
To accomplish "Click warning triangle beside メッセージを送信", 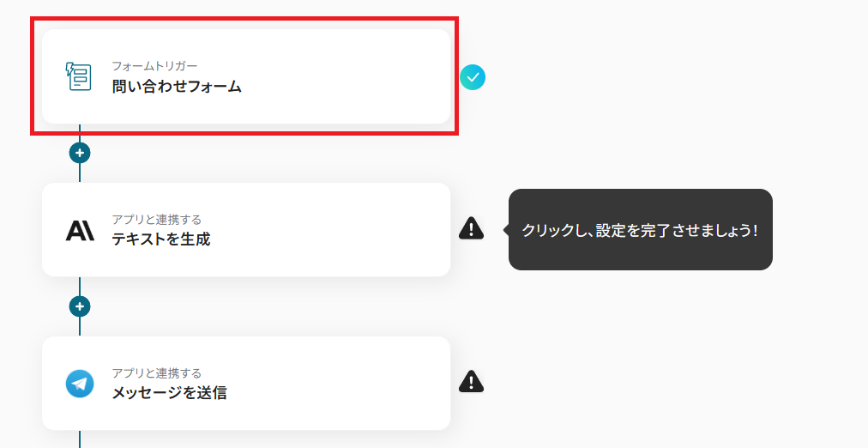I will tap(471, 381).
